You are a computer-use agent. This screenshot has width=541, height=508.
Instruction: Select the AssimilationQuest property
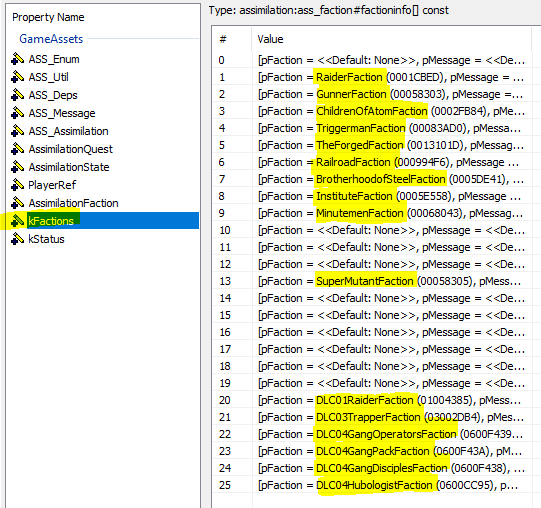tap(70, 149)
